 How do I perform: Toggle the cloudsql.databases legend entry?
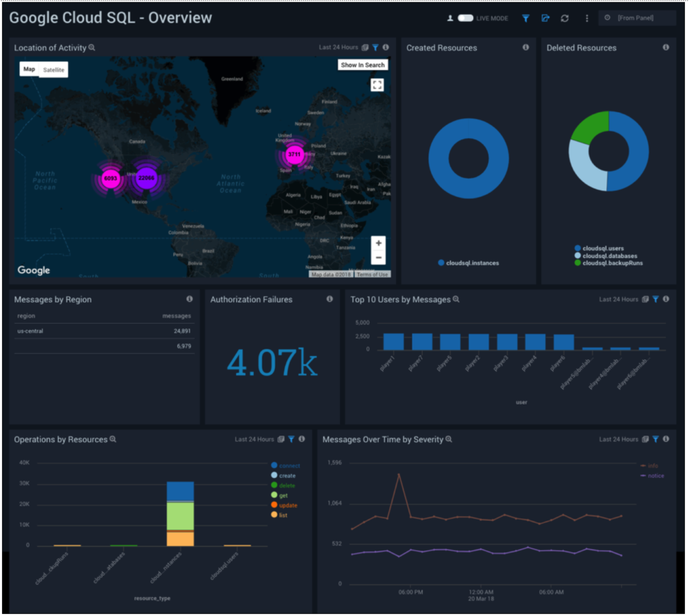click(x=606, y=256)
